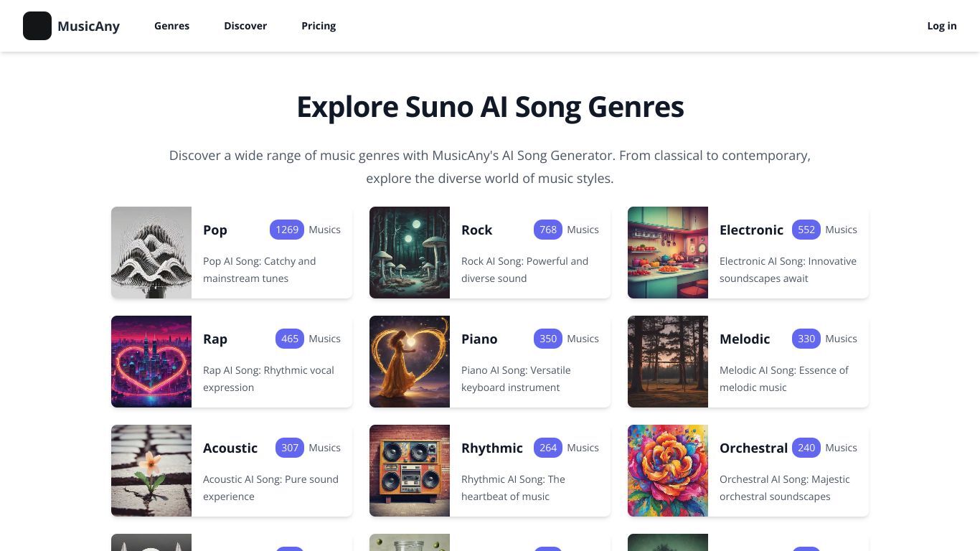Screen dimensions: 980x551
Task: Click "Piano AI Song: Versatile keyboard instrument"
Action: pos(516,379)
